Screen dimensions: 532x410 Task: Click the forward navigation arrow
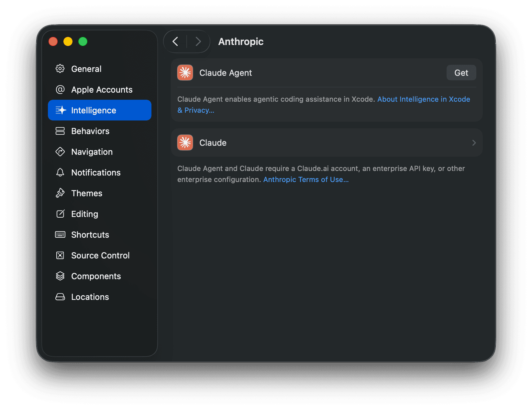(x=198, y=41)
